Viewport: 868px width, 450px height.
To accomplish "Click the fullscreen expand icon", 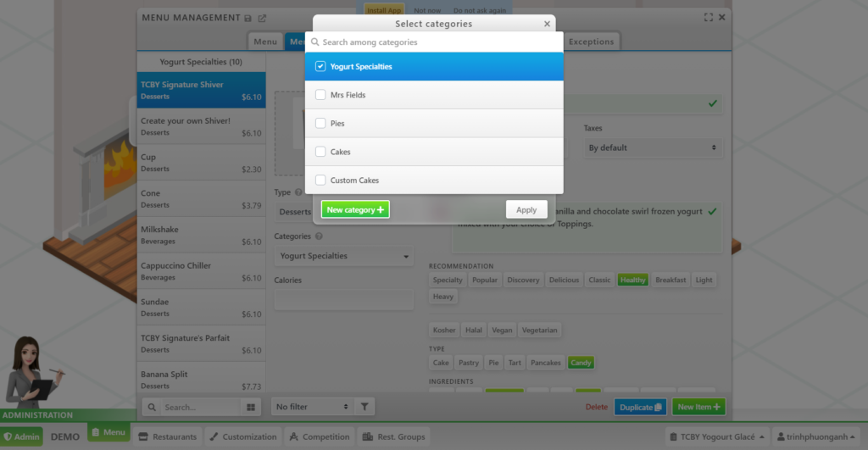I will tap(709, 17).
